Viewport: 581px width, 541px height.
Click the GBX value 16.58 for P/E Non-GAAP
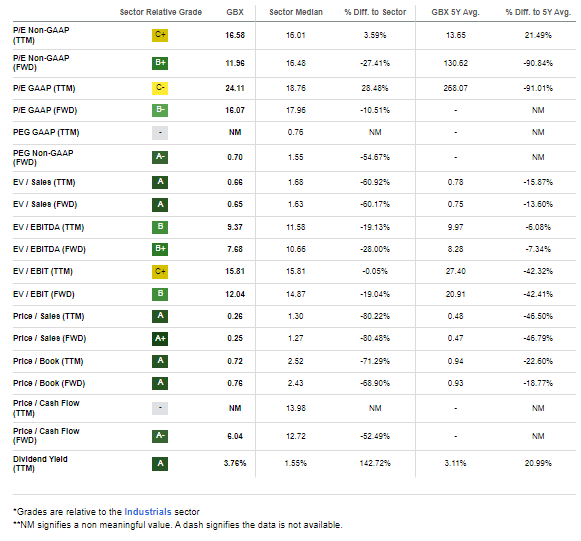235,35
